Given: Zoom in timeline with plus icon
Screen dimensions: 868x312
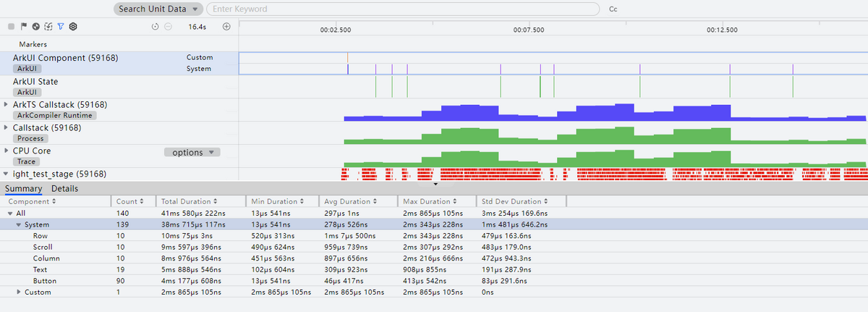Looking at the screenshot, I should click(226, 27).
